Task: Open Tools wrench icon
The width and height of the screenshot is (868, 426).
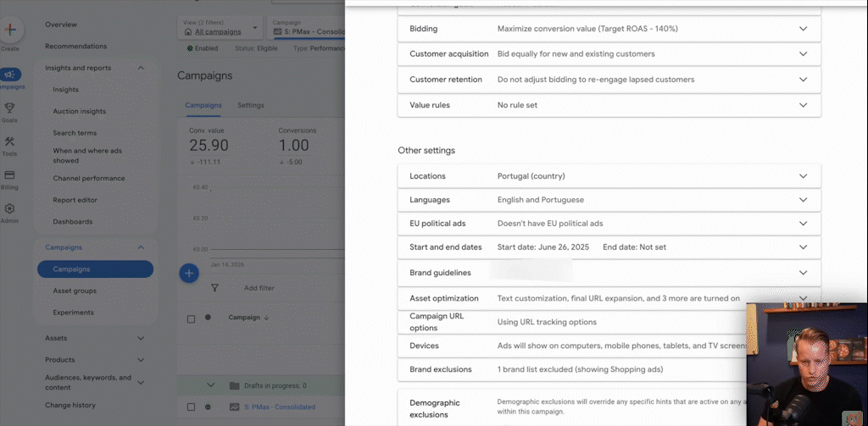Action: [10, 142]
